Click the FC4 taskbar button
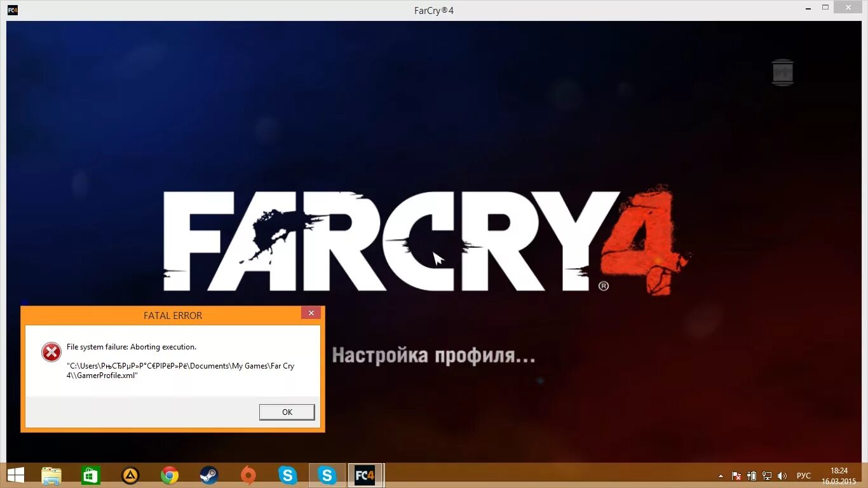Viewport: 868px width, 488px height. point(365,475)
